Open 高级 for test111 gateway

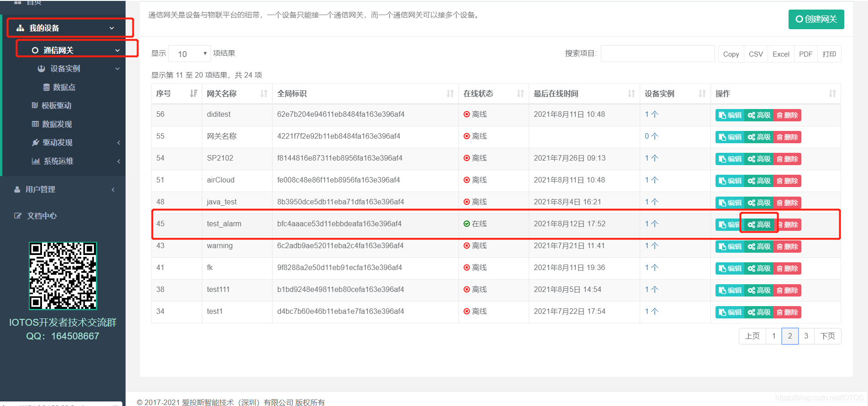759,291
